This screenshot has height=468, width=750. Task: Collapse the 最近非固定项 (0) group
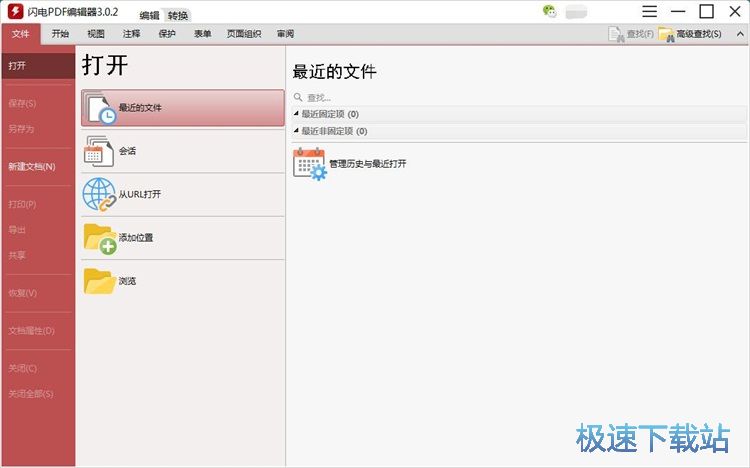click(x=297, y=130)
